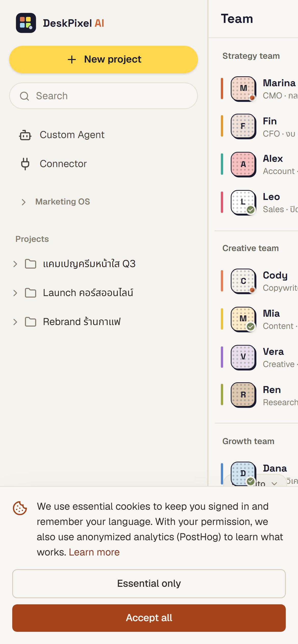The height and width of the screenshot is (644, 298).
Task: Click the search magnifier icon
Action: point(24,96)
